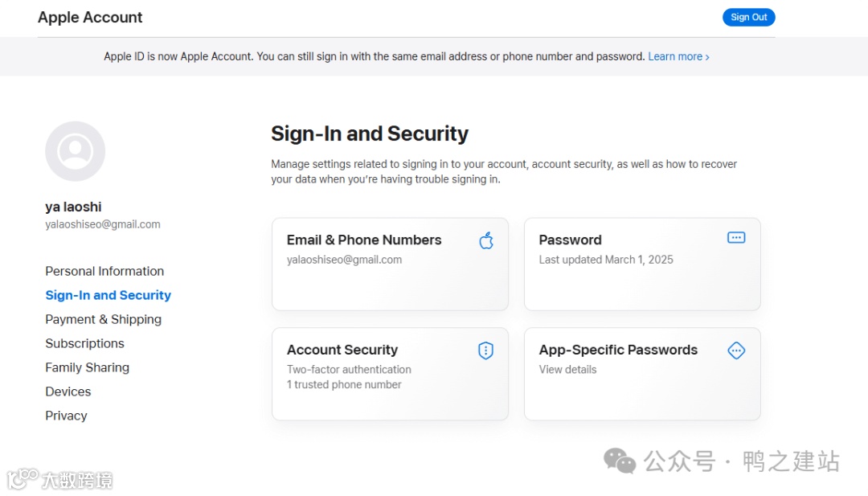Click the Apple logo icon on Email card
Viewport: 868px width, 496px height.
[x=486, y=240]
